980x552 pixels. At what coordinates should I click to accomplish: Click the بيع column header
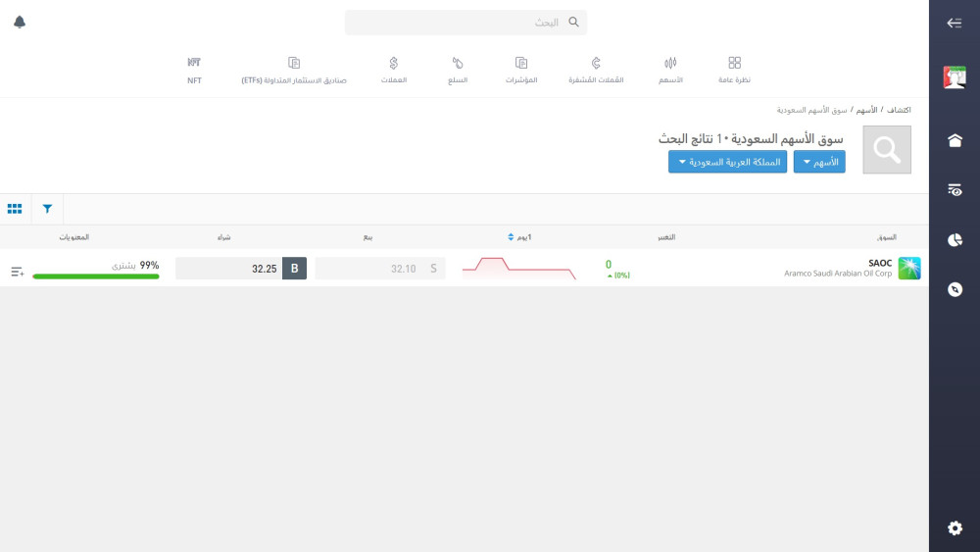pos(367,237)
